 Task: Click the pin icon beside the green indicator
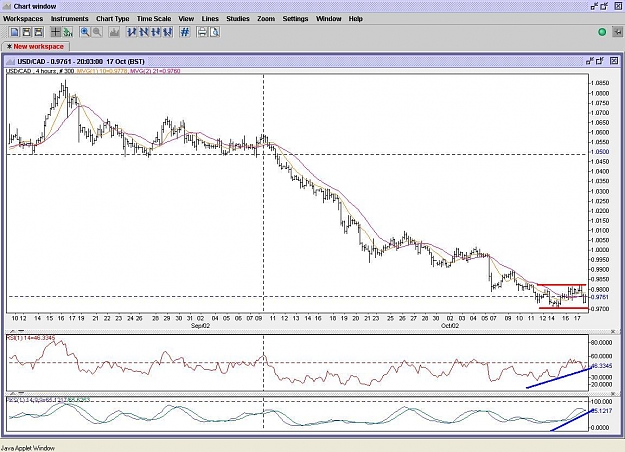pyautogui.click(x=617, y=32)
